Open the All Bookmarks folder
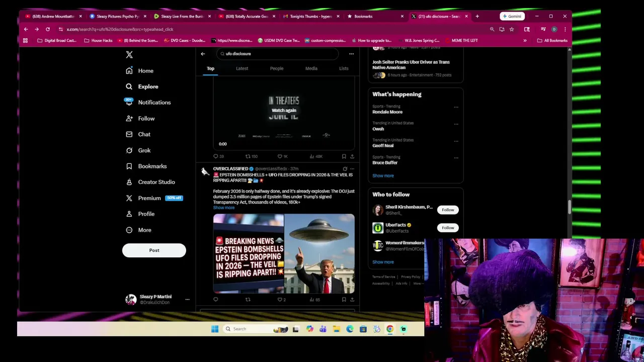Image resolution: width=644 pixels, height=362 pixels. (552, 40)
